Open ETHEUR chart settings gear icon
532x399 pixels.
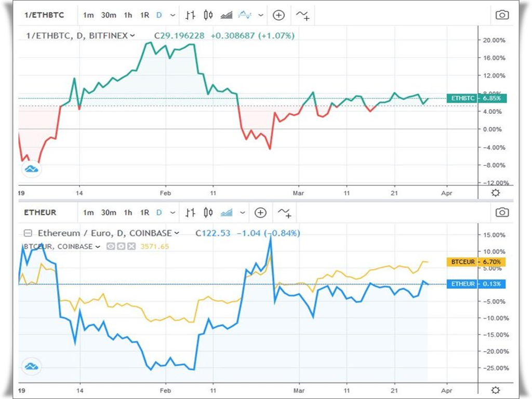click(x=496, y=390)
